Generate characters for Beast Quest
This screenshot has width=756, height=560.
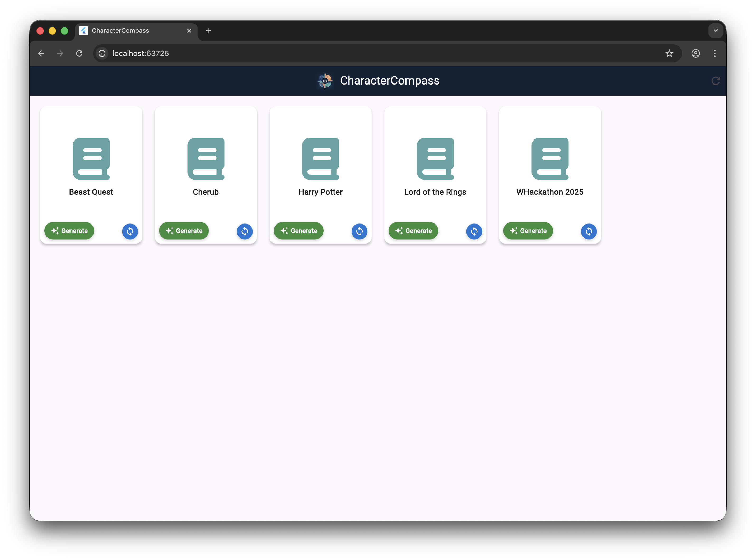[69, 231]
